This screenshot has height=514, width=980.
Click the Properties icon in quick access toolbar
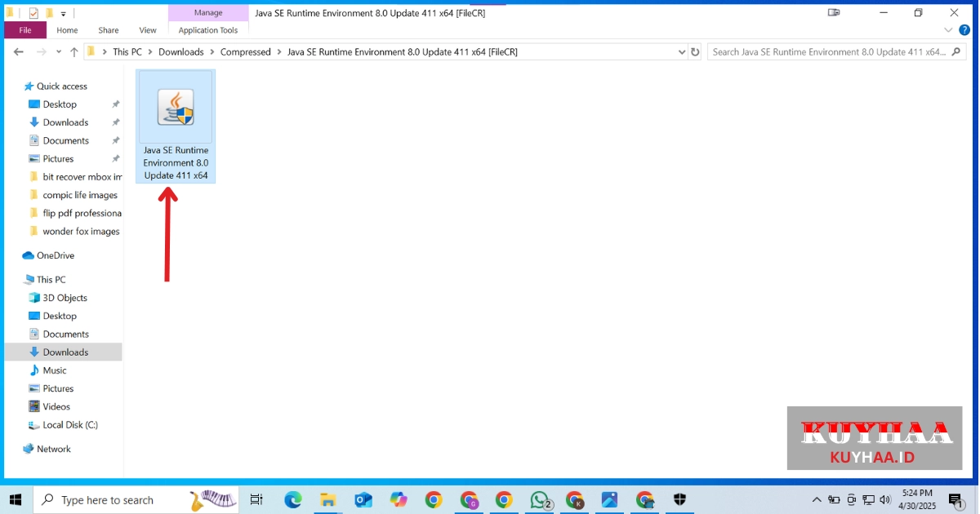pyautogui.click(x=33, y=11)
